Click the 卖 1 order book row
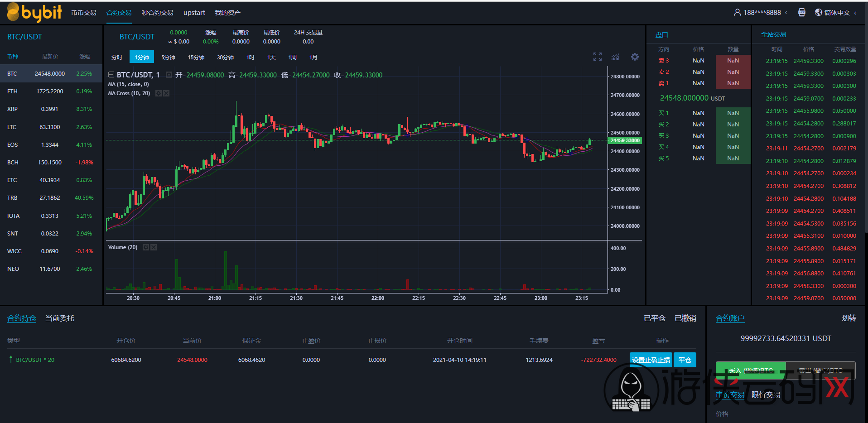 pos(699,83)
